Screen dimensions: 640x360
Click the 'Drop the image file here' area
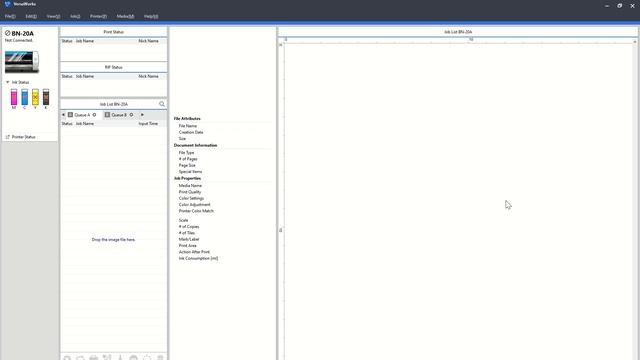[113, 240]
